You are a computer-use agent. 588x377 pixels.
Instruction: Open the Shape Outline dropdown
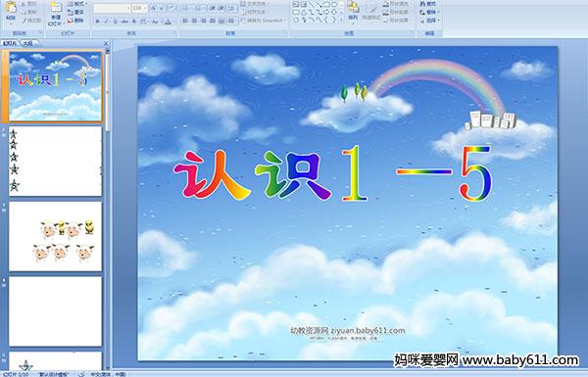[x=396, y=13]
